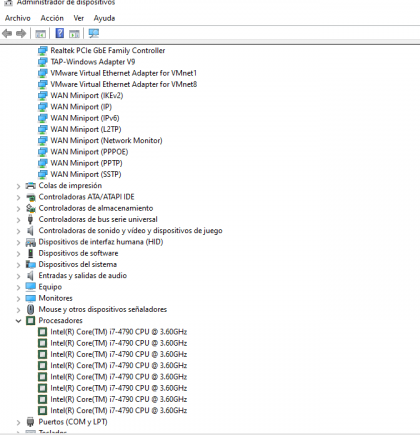
Task: Click the WAN Miniport (IKEv2) icon
Action: coord(43,96)
